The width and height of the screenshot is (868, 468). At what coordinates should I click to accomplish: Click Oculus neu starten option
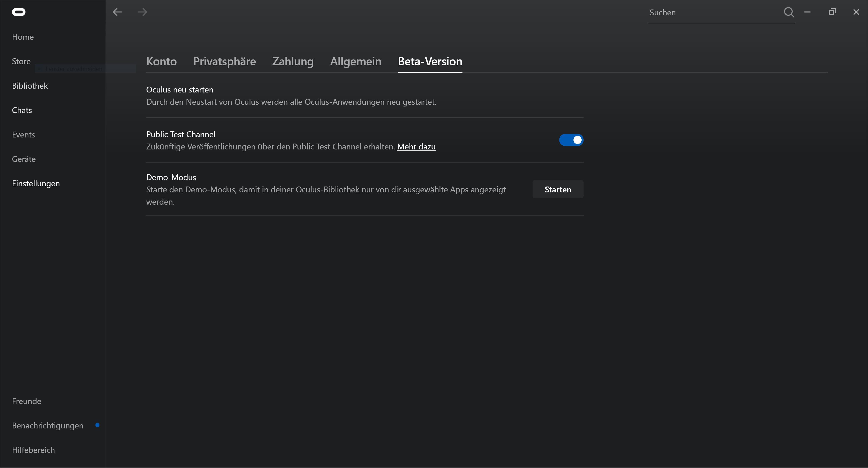point(180,90)
